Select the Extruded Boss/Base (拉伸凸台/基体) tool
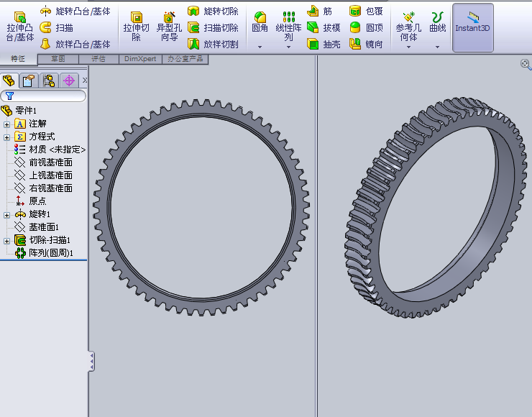 point(20,27)
